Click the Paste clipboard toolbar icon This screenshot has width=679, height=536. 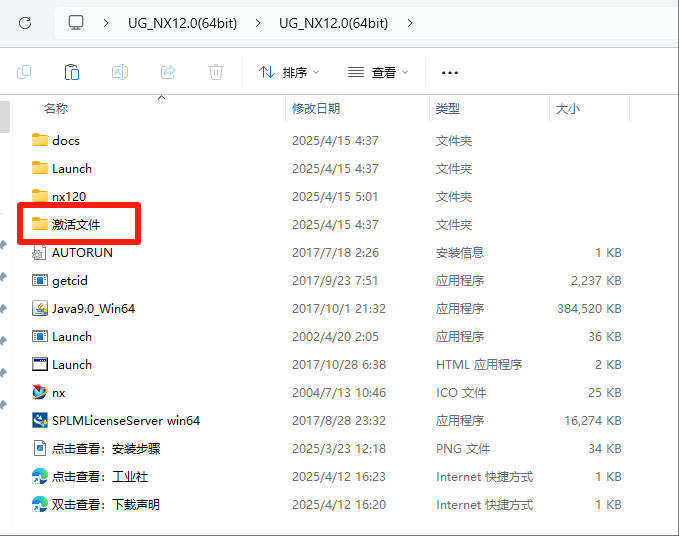[x=72, y=72]
